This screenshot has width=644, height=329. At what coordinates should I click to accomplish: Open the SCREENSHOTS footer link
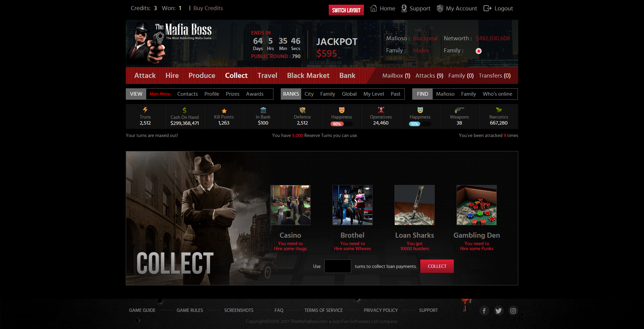pyautogui.click(x=239, y=310)
